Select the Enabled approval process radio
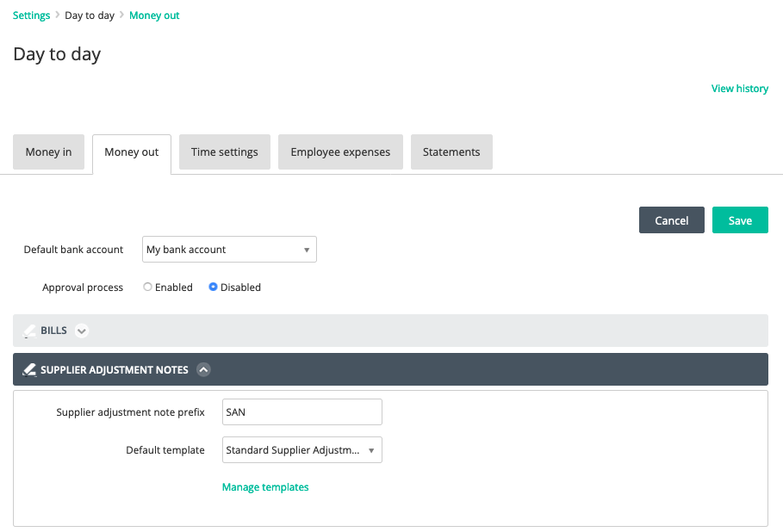This screenshot has height=532, width=783. coord(147,287)
